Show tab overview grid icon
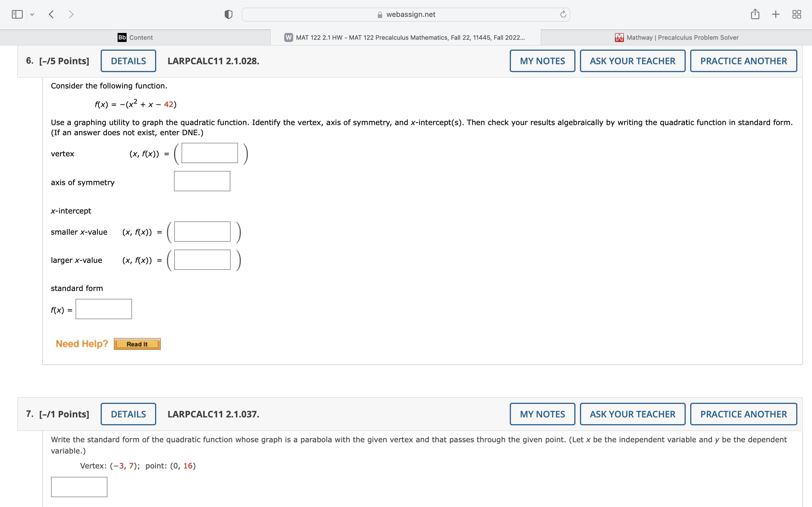 point(796,14)
